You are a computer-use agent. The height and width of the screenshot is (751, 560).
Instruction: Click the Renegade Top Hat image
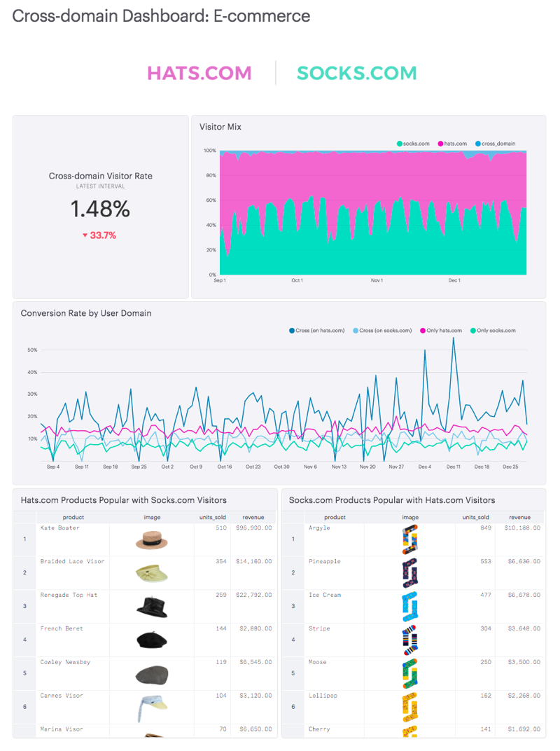click(x=152, y=607)
